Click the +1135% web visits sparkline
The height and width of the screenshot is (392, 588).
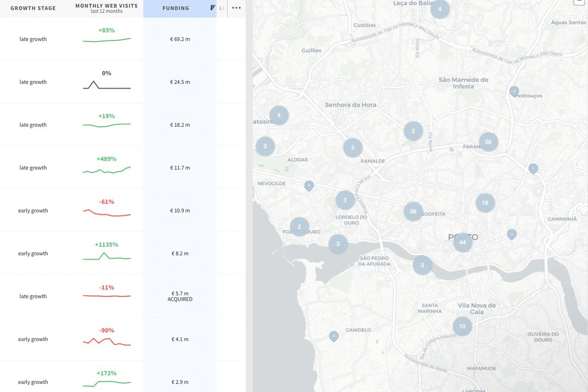coord(106,256)
